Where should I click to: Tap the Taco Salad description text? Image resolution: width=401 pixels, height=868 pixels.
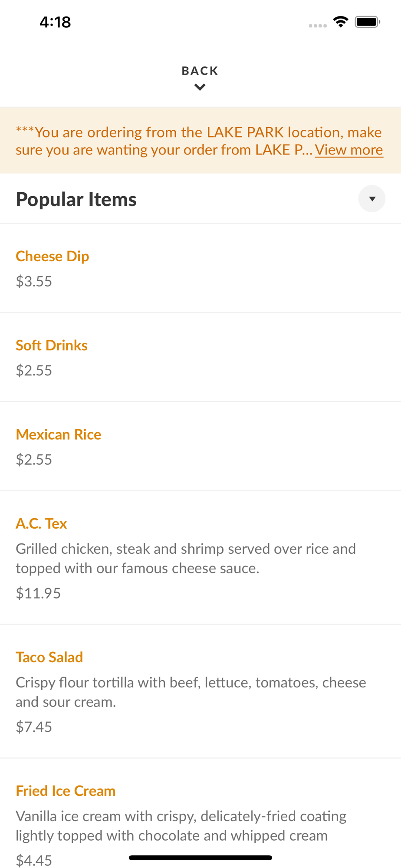(191, 692)
